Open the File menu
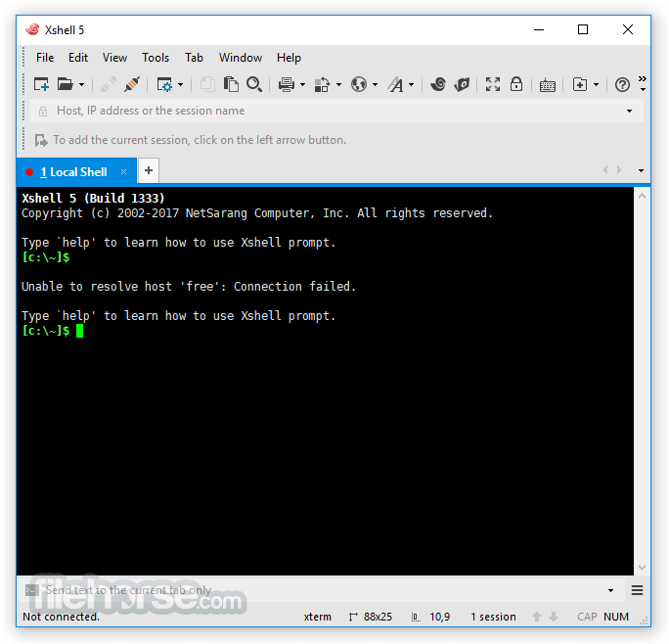 [45, 58]
